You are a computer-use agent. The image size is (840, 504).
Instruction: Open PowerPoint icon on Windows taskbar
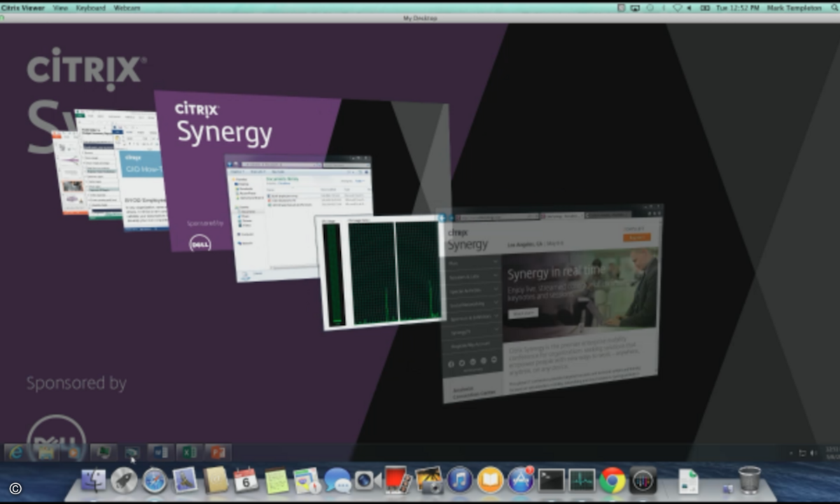pos(217,452)
